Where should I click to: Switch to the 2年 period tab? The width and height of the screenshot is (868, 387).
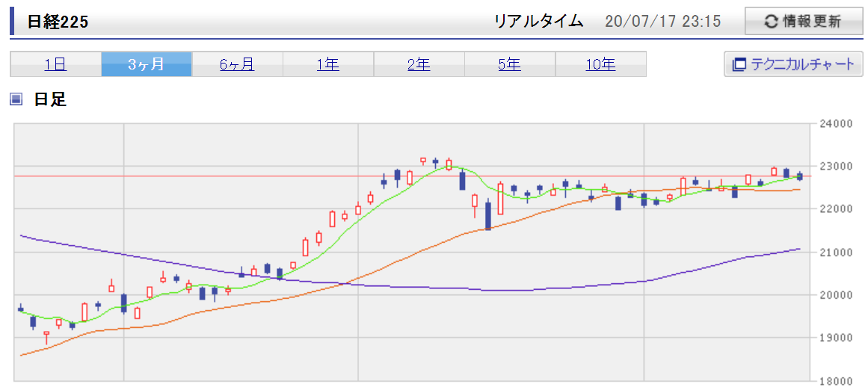(x=419, y=64)
